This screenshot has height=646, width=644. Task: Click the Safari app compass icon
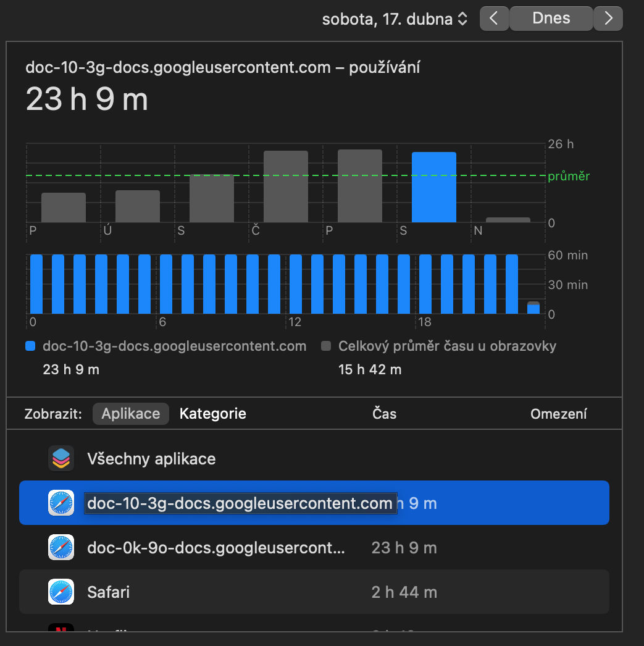[x=61, y=592]
